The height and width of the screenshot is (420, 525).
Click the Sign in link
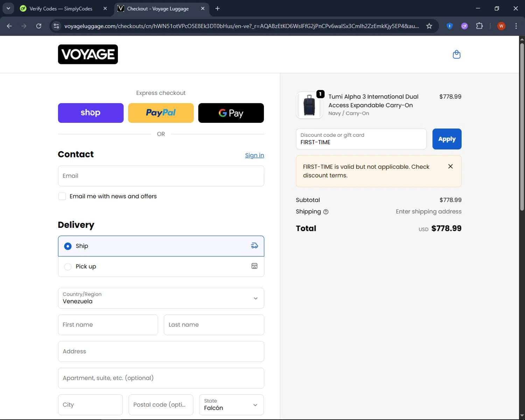(x=254, y=155)
